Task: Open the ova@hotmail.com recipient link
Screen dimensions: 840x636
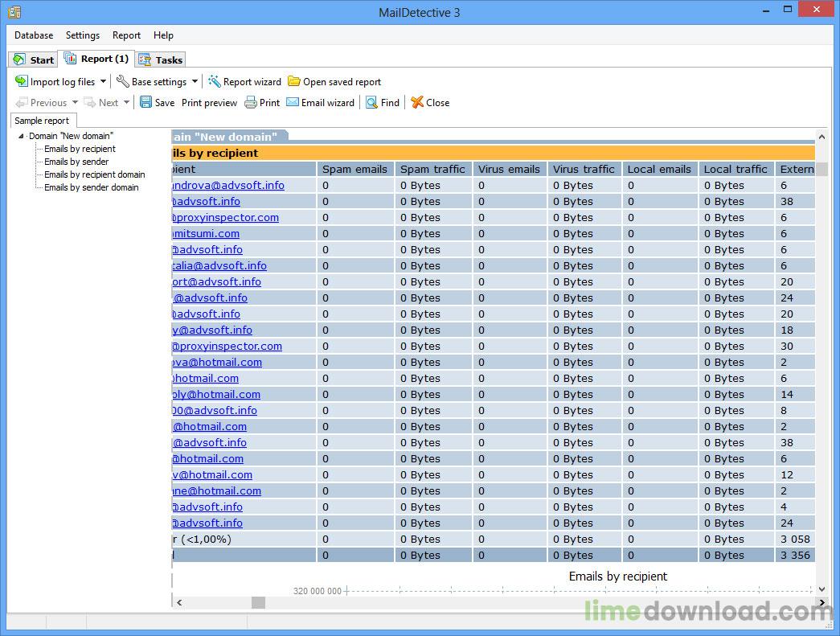Action: (217, 362)
